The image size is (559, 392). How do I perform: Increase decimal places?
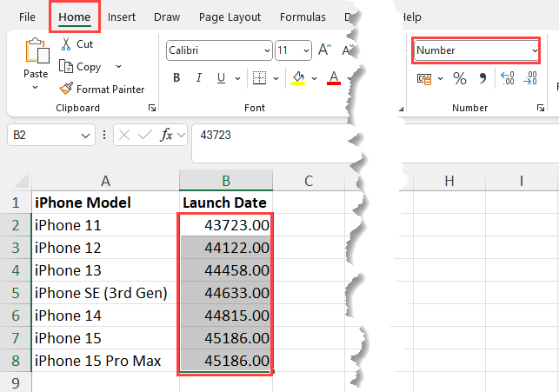(x=508, y=78)
